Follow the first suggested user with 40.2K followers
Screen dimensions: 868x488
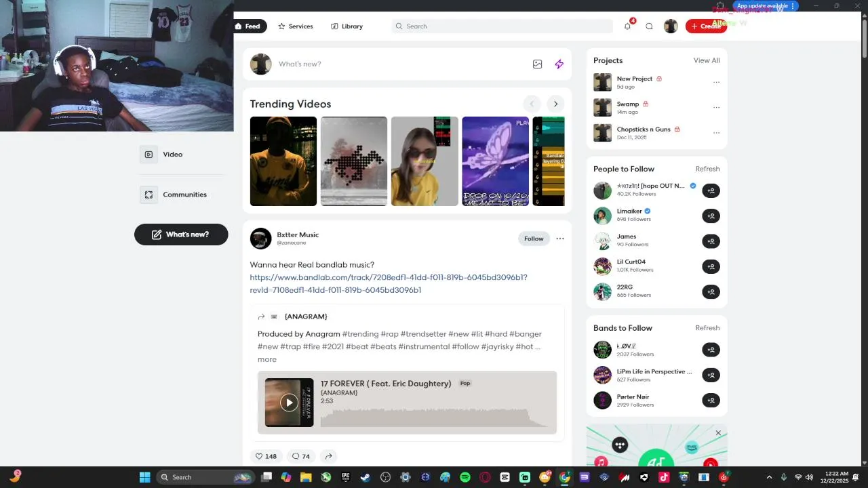[711, 191]
